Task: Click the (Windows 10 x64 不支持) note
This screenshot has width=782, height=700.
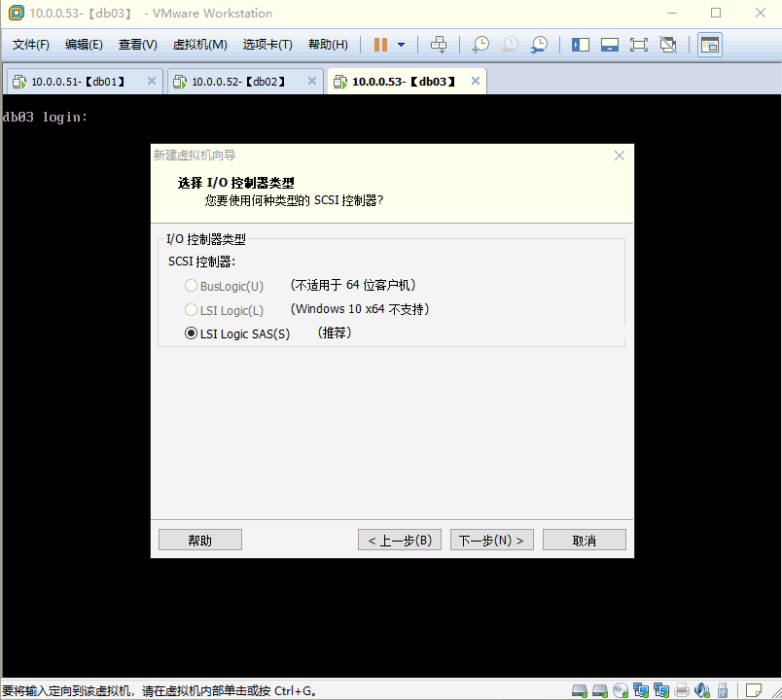Action: (x=360, y=309)
